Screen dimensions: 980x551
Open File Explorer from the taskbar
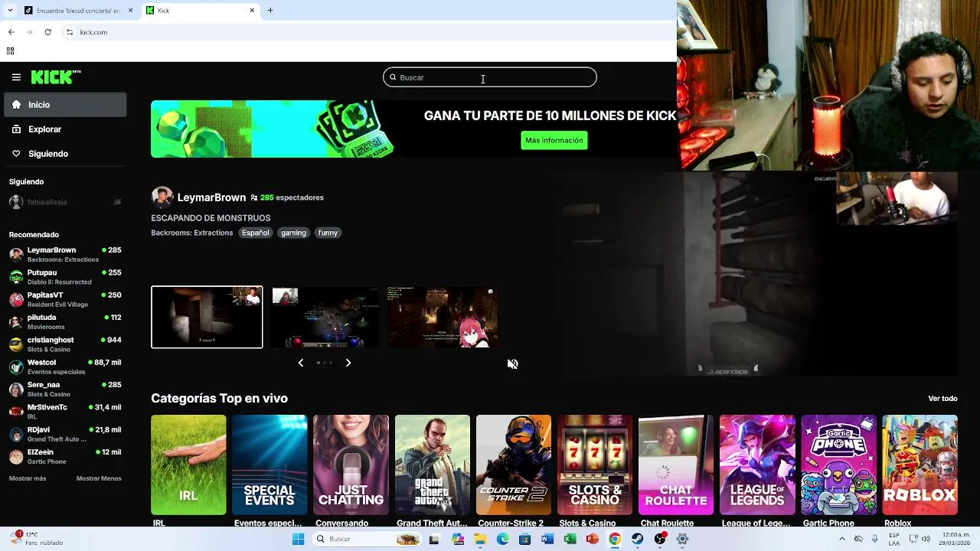(480, 539)
